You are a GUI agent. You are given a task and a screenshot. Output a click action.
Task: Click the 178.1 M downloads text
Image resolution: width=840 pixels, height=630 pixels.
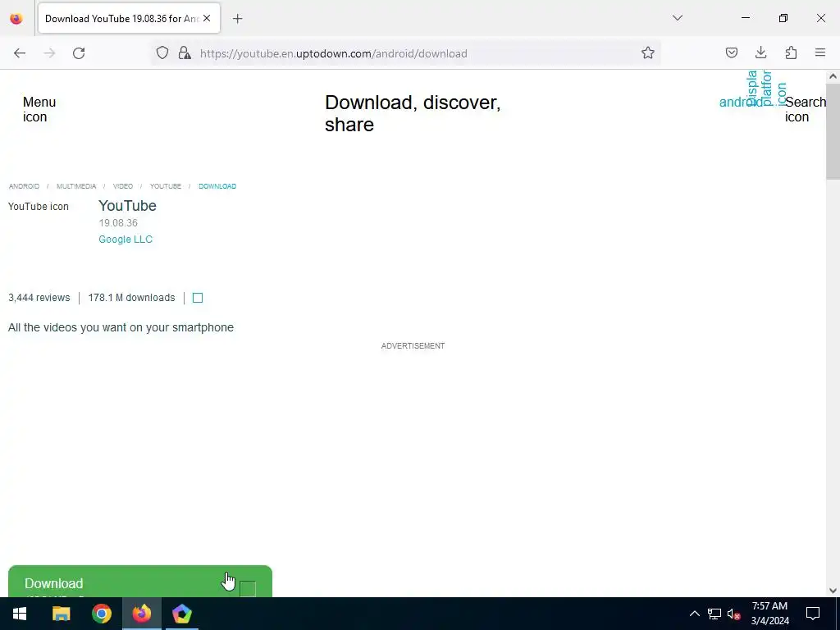pos(132,298)
